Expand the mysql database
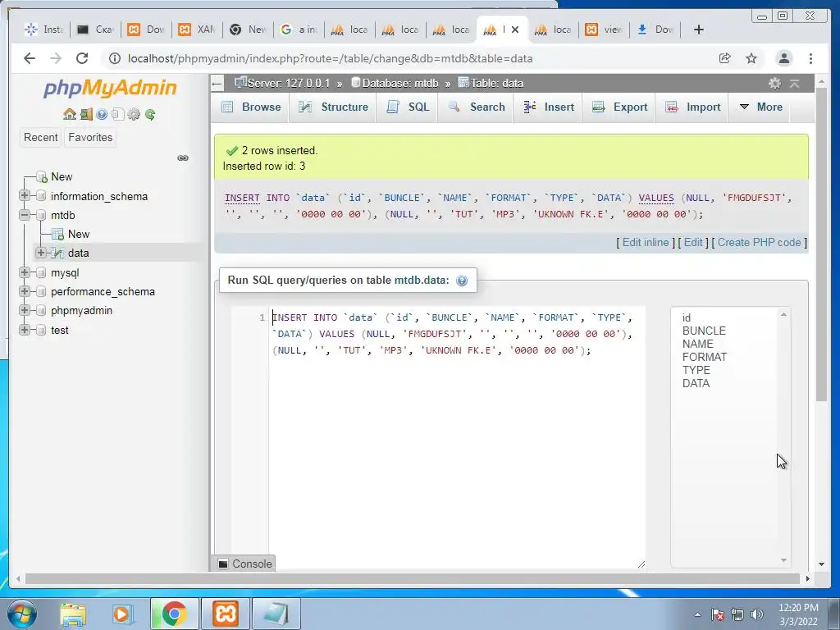The image size is (840, 630). click(24, 272)
